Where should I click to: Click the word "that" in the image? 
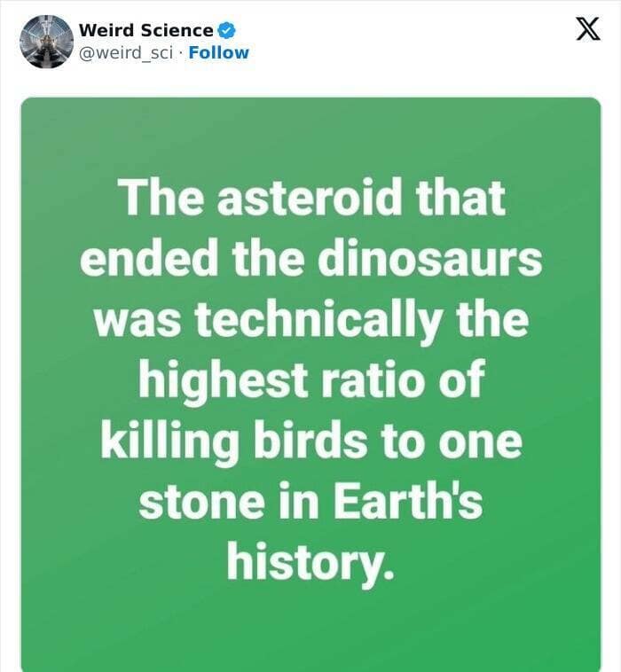[463, 197]
